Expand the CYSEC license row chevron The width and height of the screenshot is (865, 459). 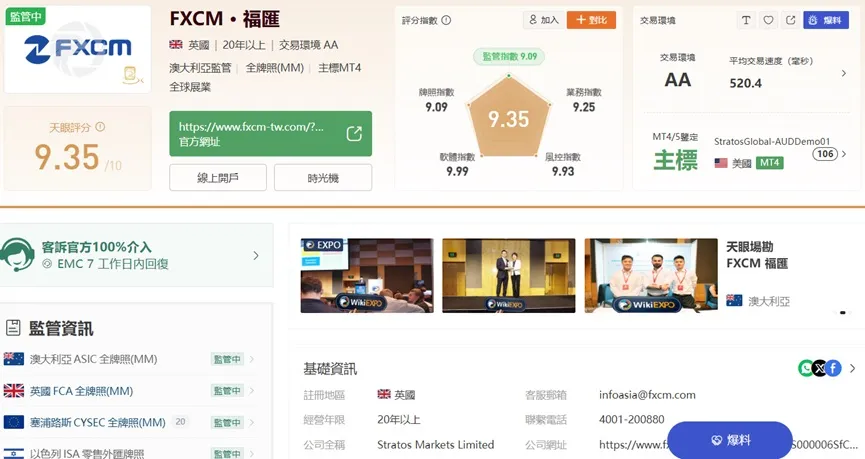coord(252,423)
